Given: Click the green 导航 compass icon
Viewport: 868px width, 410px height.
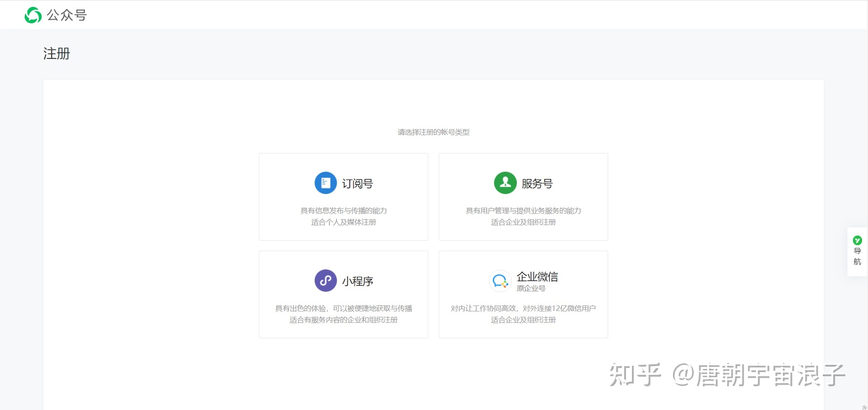Looking at the screenshot, I should tap(857, 240).
